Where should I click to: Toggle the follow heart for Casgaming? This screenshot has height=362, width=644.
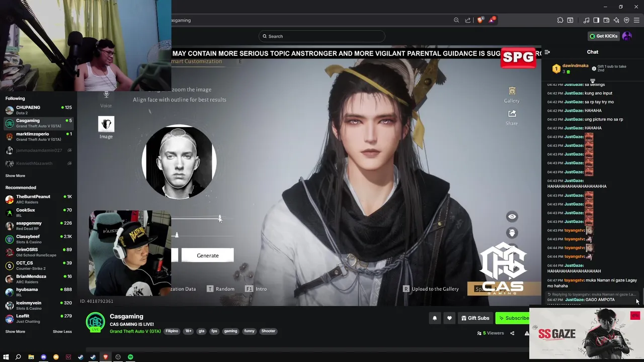point(449,318)
